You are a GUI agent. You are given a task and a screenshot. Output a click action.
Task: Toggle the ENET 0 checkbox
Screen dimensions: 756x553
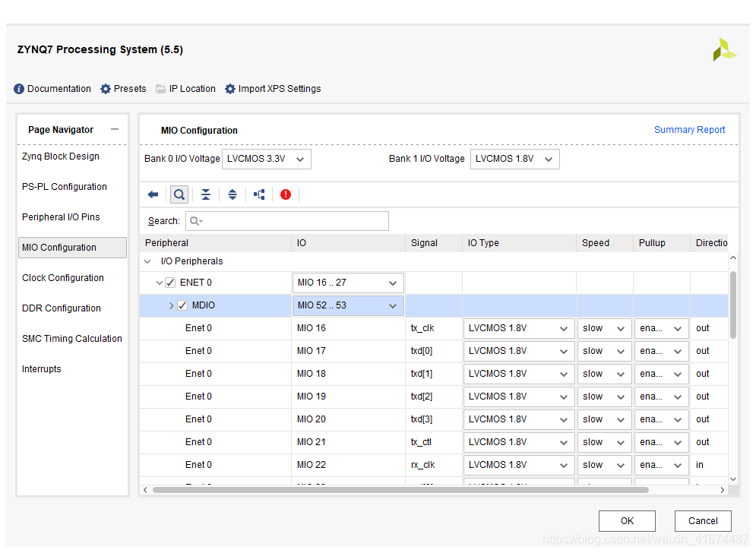pos(170,283)
